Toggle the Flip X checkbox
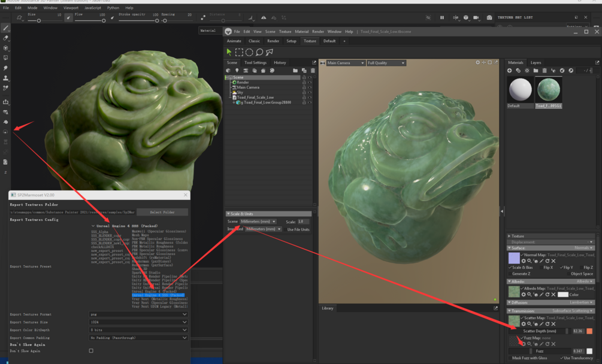This screenshot has height=364, width=602. 541,268
